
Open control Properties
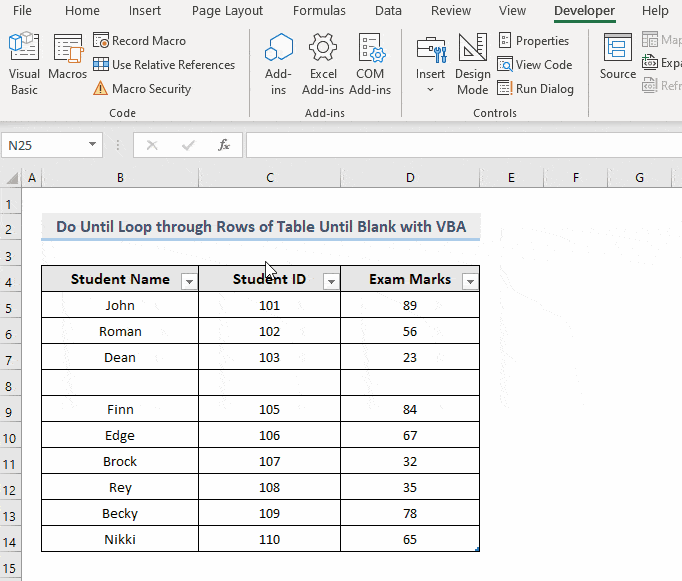(534, 41)
